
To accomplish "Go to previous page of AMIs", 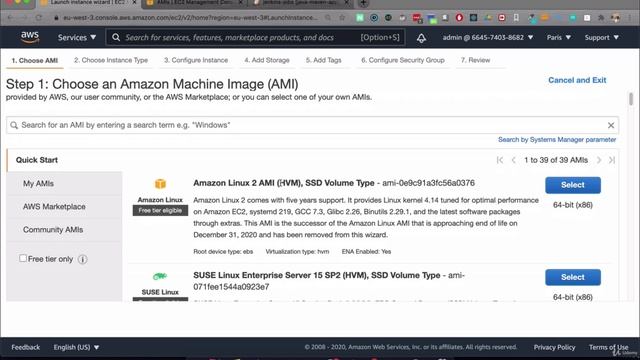I will 514,160.
